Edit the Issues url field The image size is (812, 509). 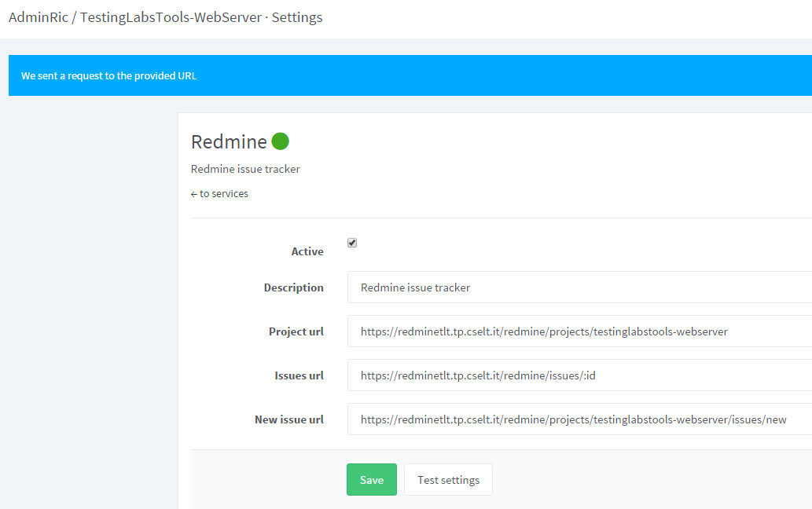[x=579, y=375]
